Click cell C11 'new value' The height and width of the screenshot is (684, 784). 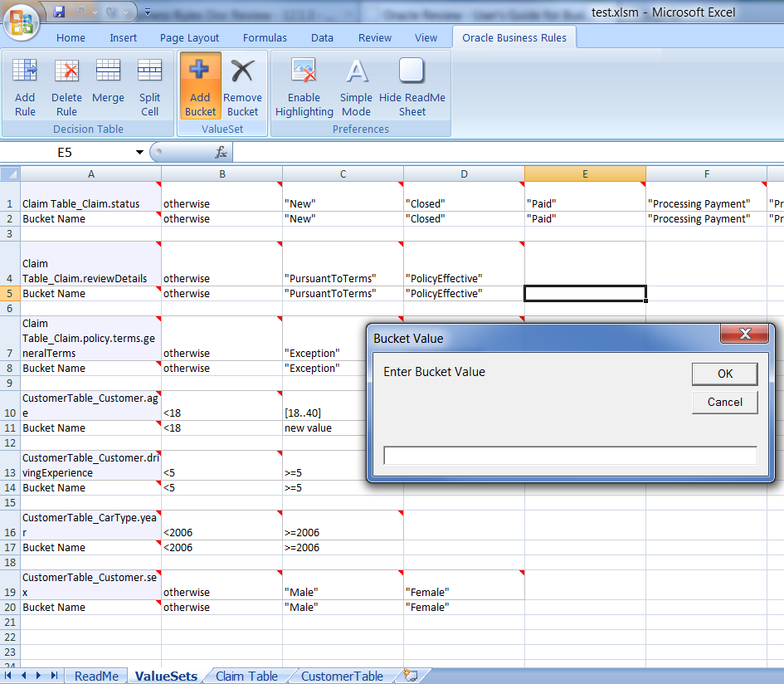[x=324, y=428]
